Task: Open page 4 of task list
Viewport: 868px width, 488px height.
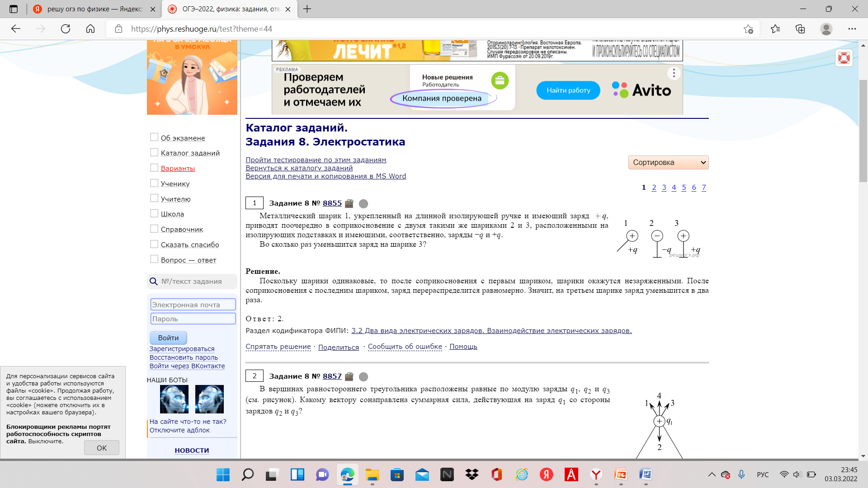Action: (x=674, y=188)
